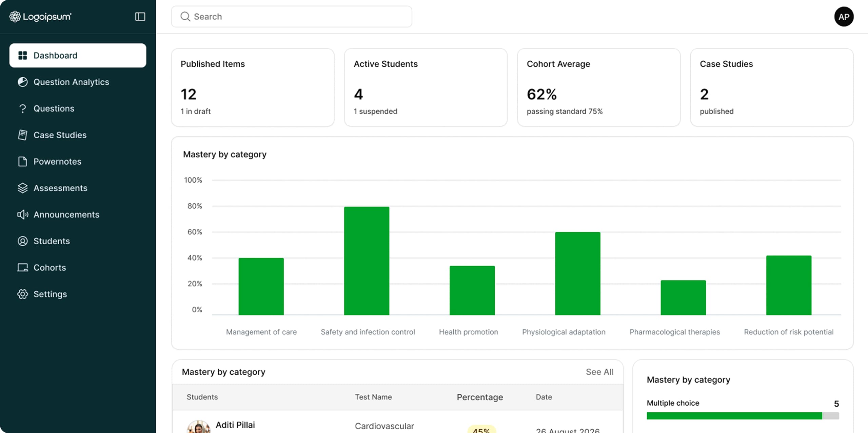Viewport: 868px width, 433px height.
Task: Click the Dashboard grid icon
Action: (x=23, y=56)
